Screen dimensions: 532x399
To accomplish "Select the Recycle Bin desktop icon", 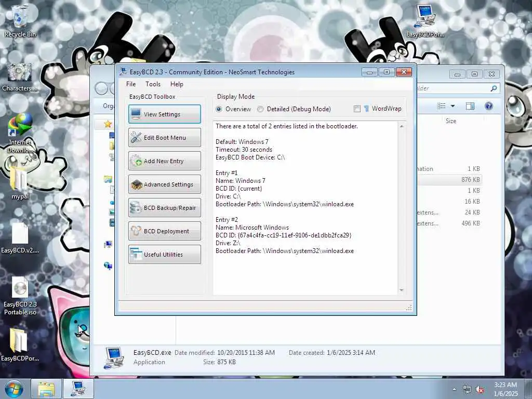I will 20,21.
